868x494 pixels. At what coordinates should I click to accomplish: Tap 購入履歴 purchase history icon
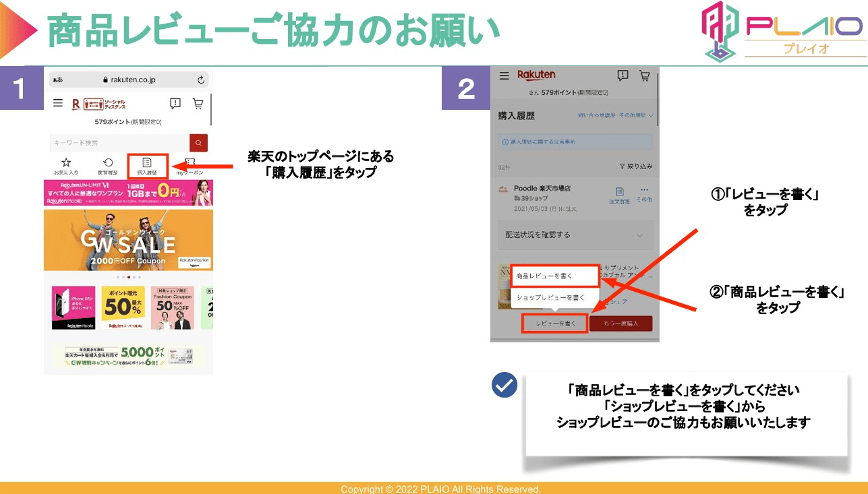147,166
